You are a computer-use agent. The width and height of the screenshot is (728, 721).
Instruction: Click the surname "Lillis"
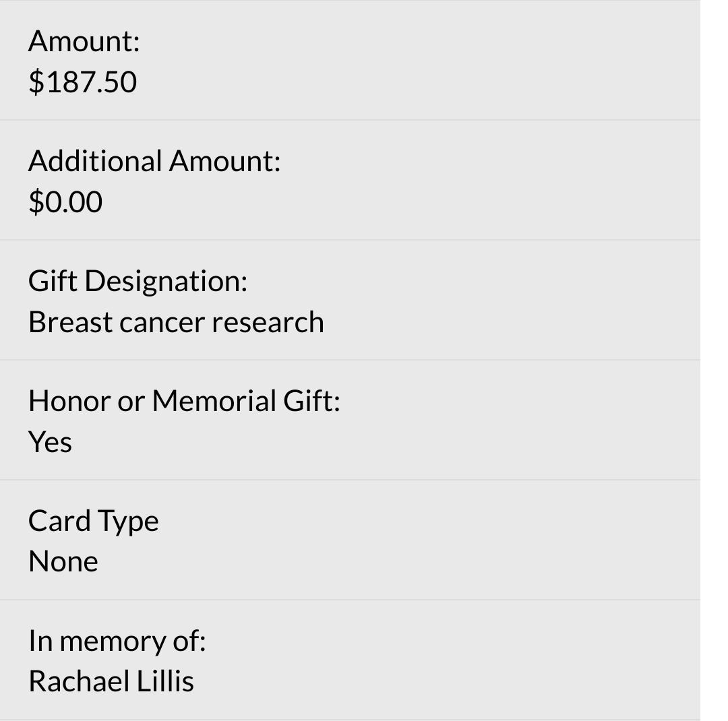coord(165,681)
